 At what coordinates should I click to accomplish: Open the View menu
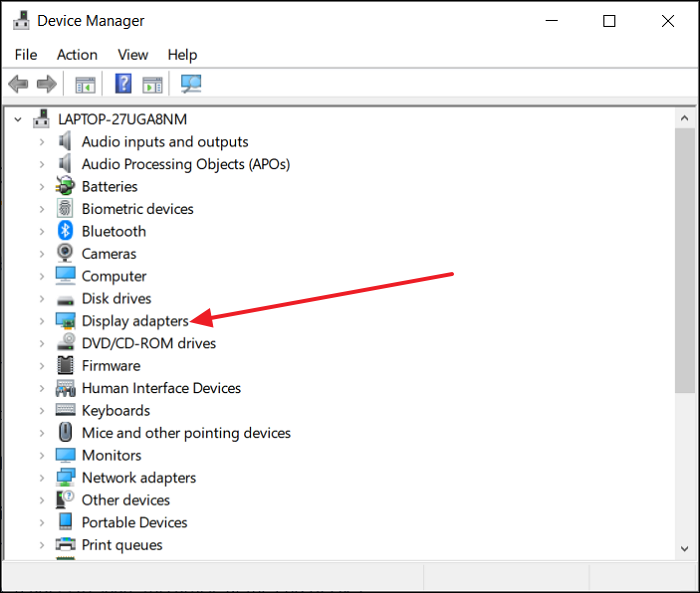tap(132, 55)
